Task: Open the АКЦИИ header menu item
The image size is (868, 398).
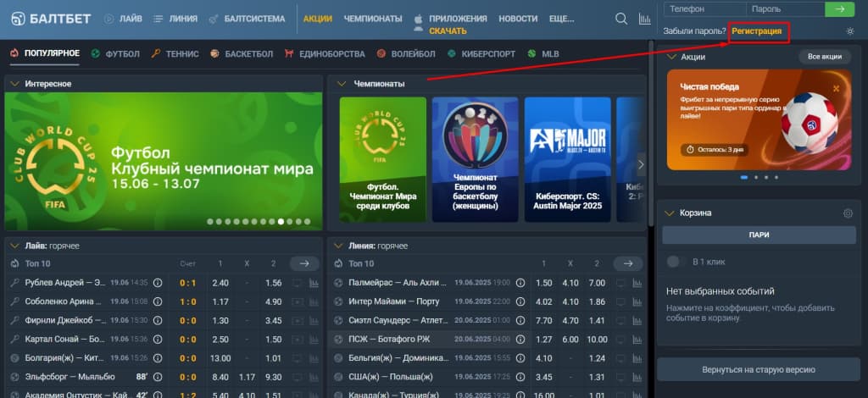Action: [318, 19]
